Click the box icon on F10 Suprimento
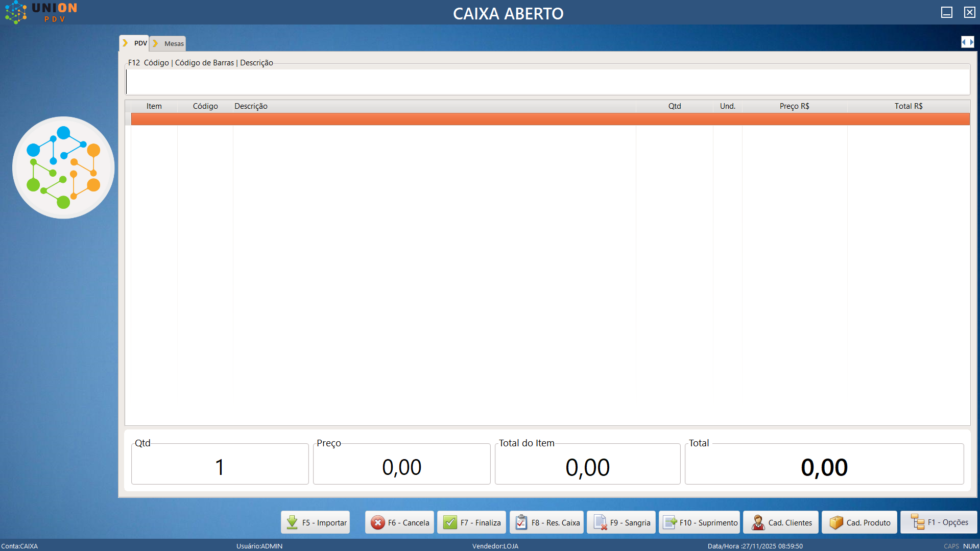Viewport: 980px width, 551px height. [670, 522]
